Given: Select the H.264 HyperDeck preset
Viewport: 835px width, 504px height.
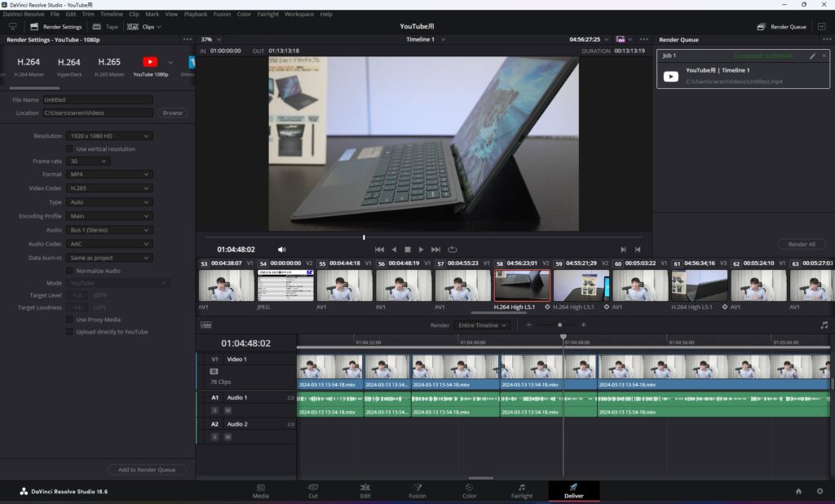Looking at the screenshot, I should [69, 66].
